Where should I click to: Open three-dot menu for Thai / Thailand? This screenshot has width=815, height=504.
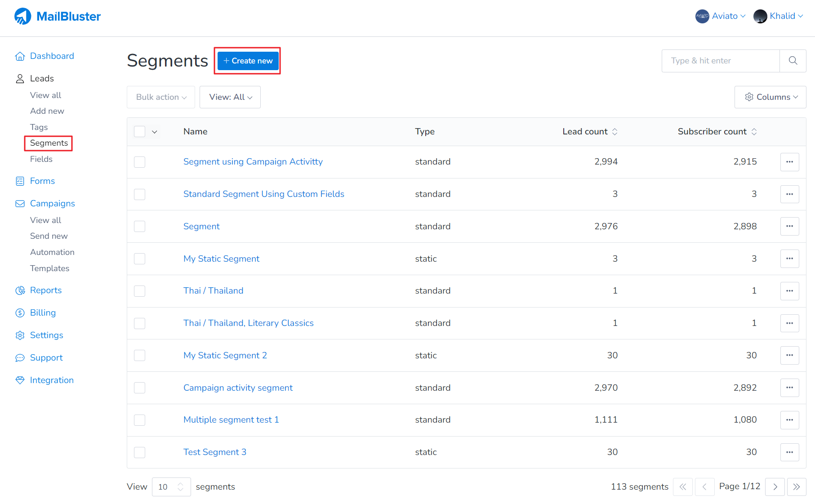pyautogui.click(x=789, y=291)
